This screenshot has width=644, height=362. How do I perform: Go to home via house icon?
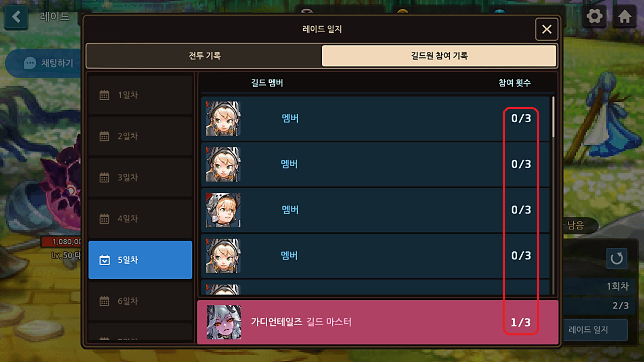point(625,17)
